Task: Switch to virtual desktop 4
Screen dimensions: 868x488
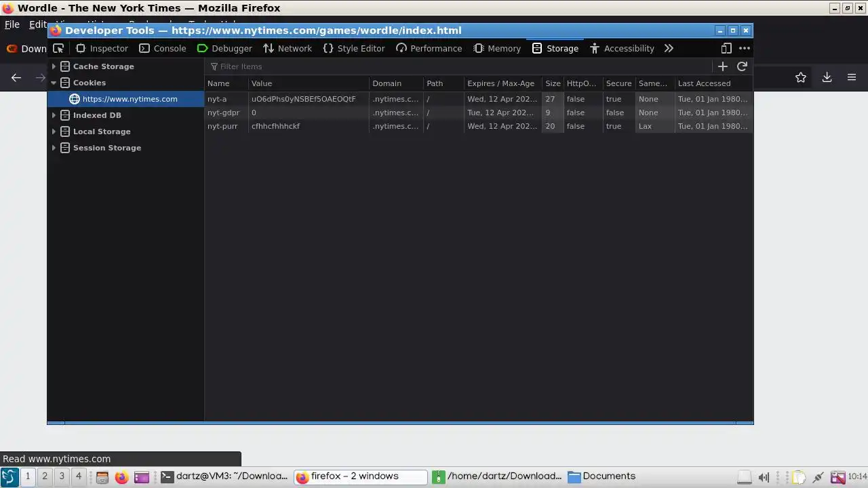Action: pos(79,476)
